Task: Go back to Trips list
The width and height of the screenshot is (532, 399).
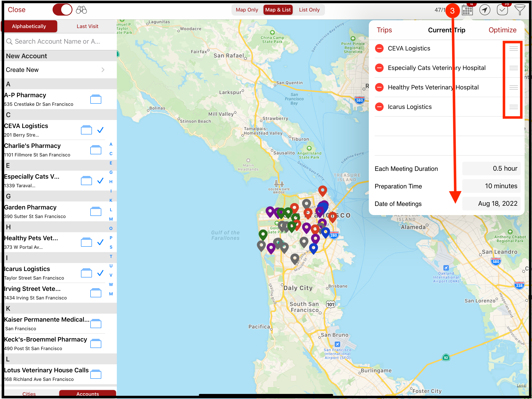Action: click(384, 30)
